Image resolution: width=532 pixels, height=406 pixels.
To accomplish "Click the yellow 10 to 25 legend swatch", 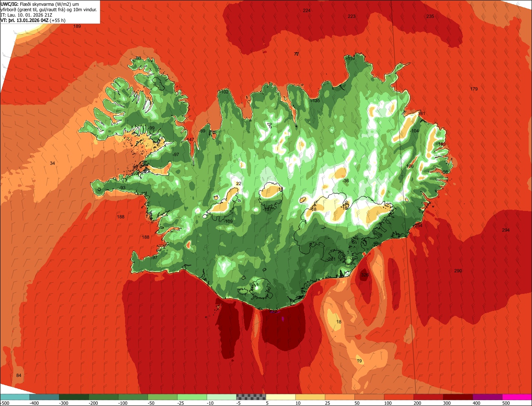I will tap(310, 397).
